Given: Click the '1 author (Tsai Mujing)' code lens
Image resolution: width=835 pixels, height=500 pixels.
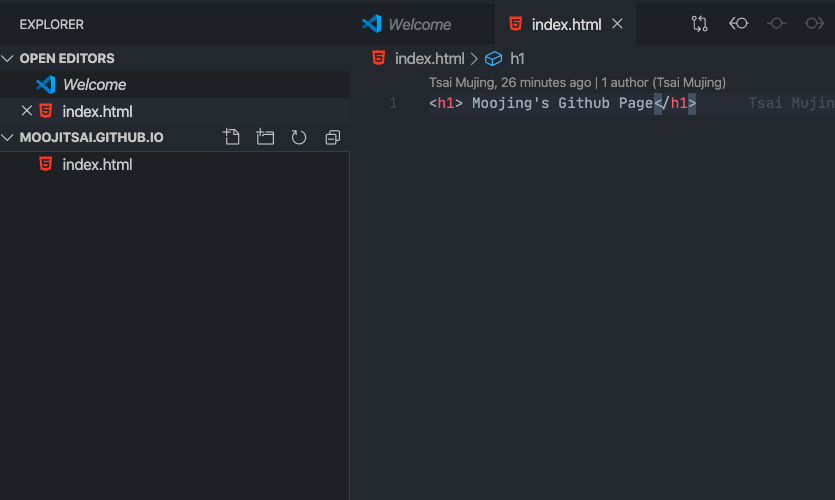Looking at the screenshot, I should point(664,83).
